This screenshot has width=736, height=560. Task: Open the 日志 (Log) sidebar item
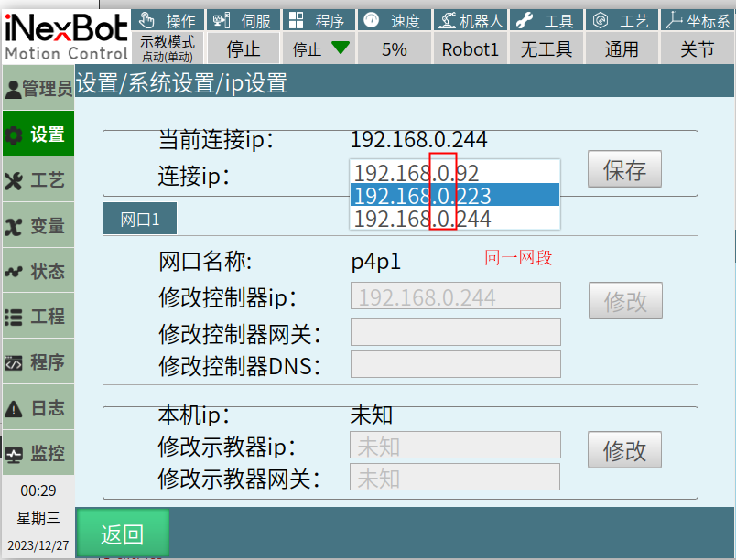[38, 408]
